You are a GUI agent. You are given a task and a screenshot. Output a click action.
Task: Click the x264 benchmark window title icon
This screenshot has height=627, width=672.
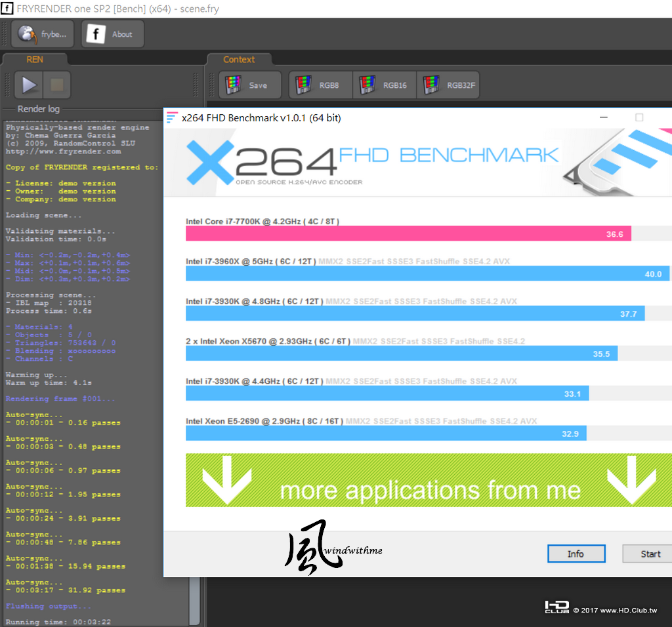coord(172,117)
